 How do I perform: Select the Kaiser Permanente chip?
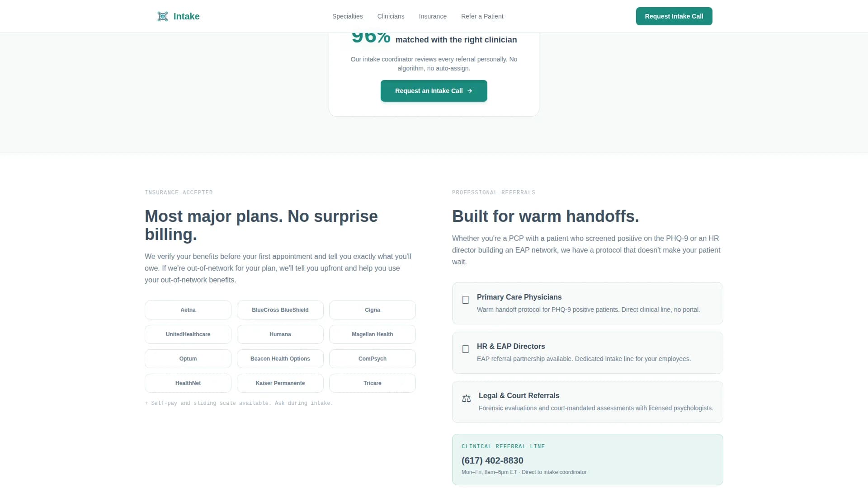(280, 383)
